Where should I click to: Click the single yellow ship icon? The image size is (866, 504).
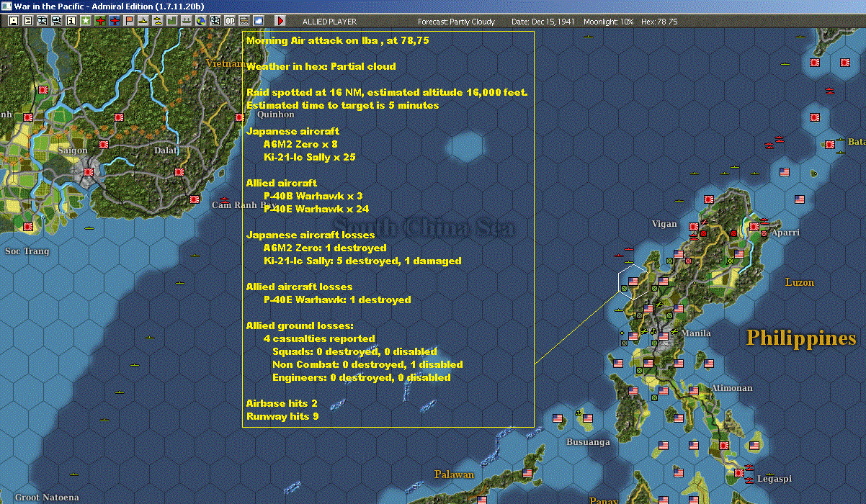143,21
